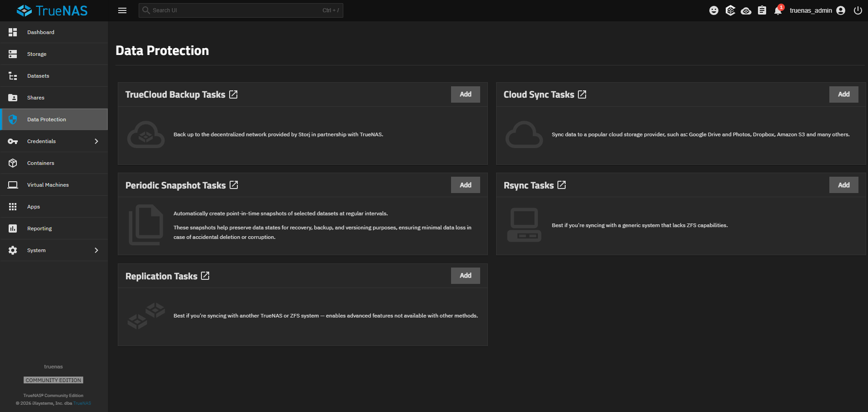The image size is (868, 412).
Task: Click the Data Protection shield icon
Action: (x=13, y=119)
